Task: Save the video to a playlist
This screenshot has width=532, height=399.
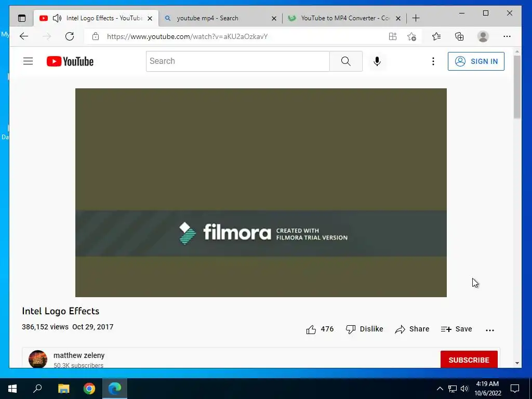Action: tap(456, 329)
